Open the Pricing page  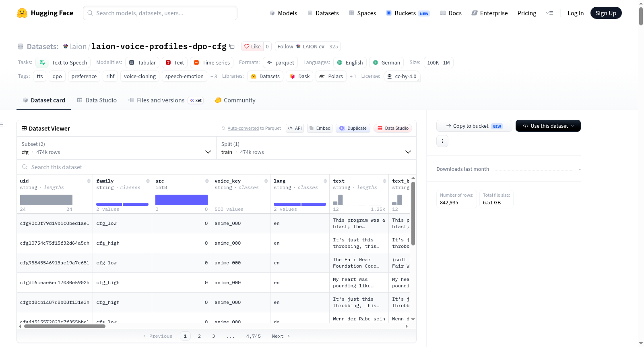[x=527, y=13]
